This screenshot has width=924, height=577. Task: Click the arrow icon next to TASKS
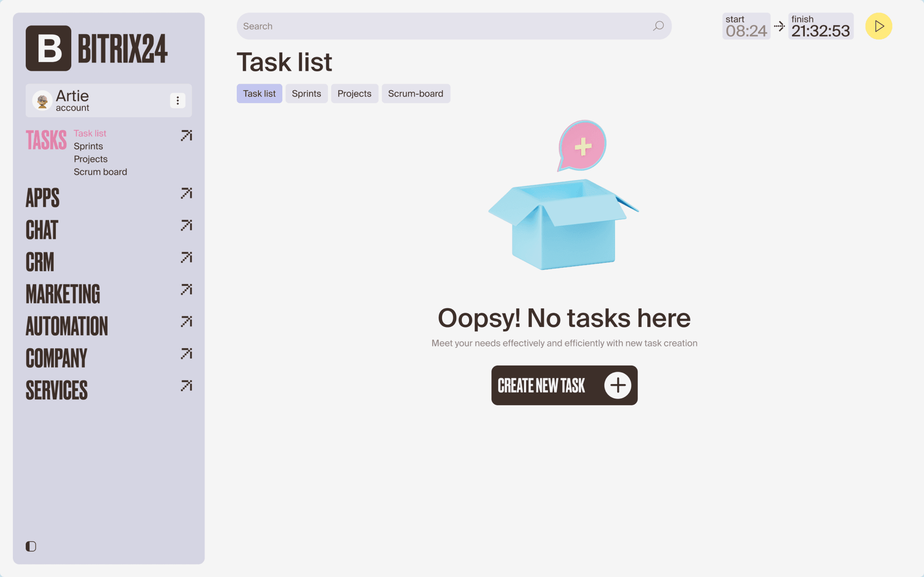pyautogui.click(x=186, y=135)
